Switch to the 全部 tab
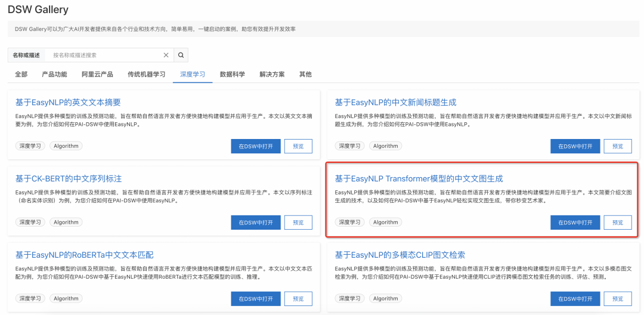644x315 pixels. [x=21, y=75]
